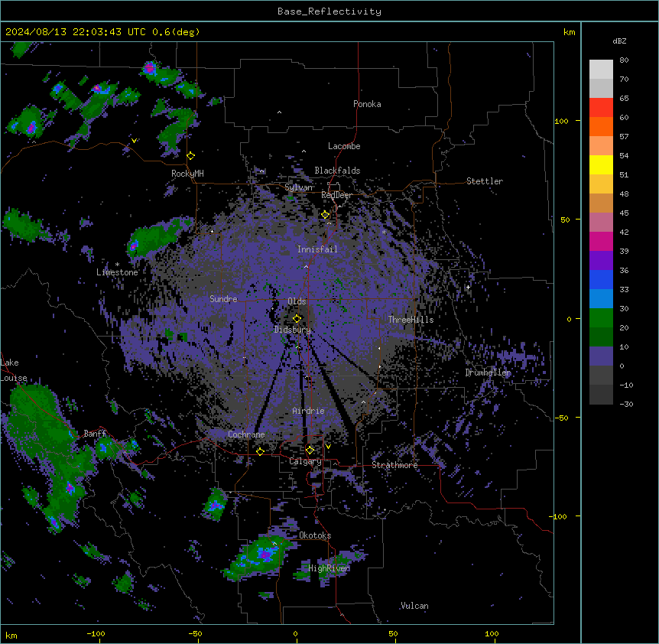This screenshot has width=659, height=644.
Task: Click the Olds city label
Action: tap(297, 301)
